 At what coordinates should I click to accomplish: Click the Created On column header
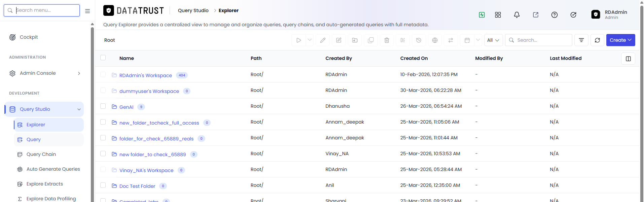point(414,58)
